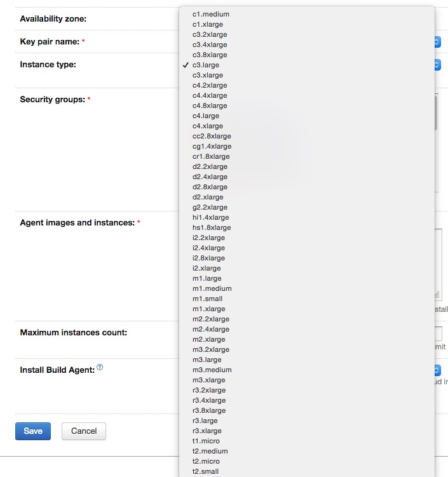This screenshot has width=448, height=477.
Task: Pick c4.xlarge option
Action: (x=307, y=126)
